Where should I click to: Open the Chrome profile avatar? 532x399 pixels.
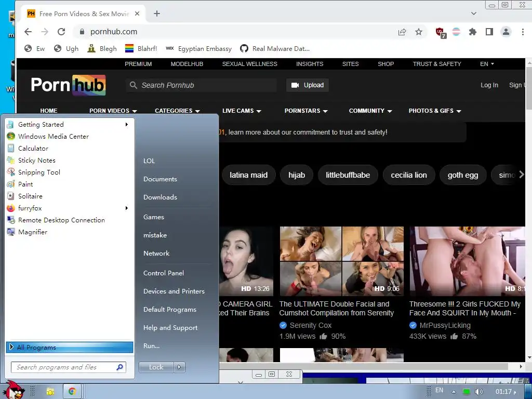click(x=506, y=32)
